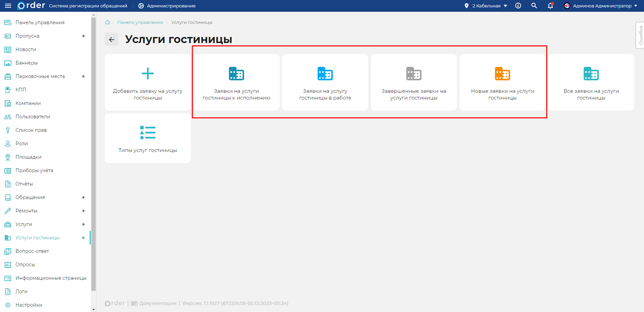Expand the Пропуска submenu arrow
Viewport: 644px width, 312px height.
point(84,36)
